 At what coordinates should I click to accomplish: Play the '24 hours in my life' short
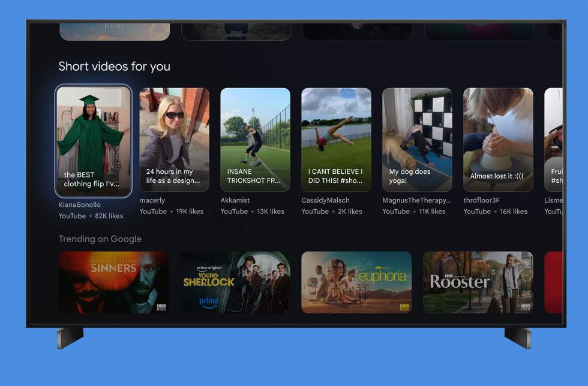tap(175, 140)
